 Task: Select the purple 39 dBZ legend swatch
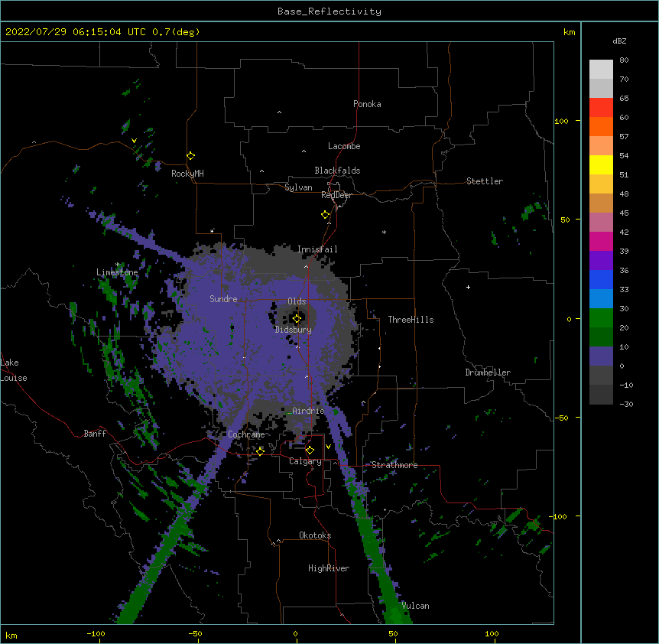(601, 261)
